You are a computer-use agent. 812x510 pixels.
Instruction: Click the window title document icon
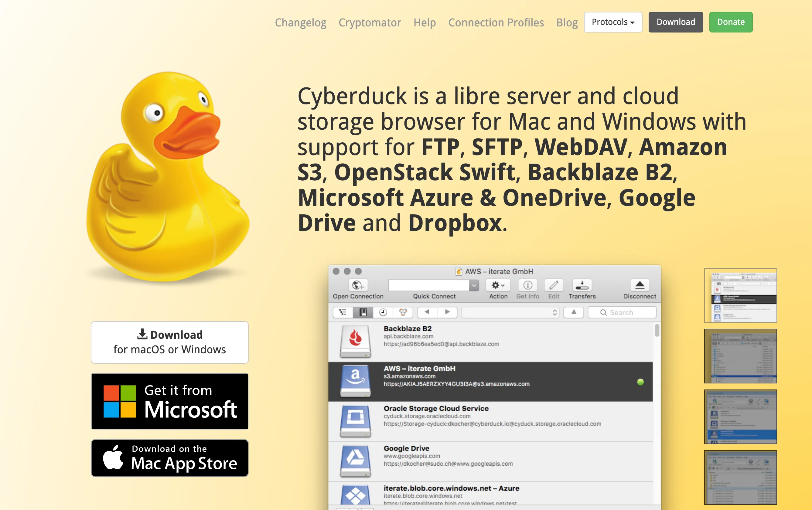point(458,271)
